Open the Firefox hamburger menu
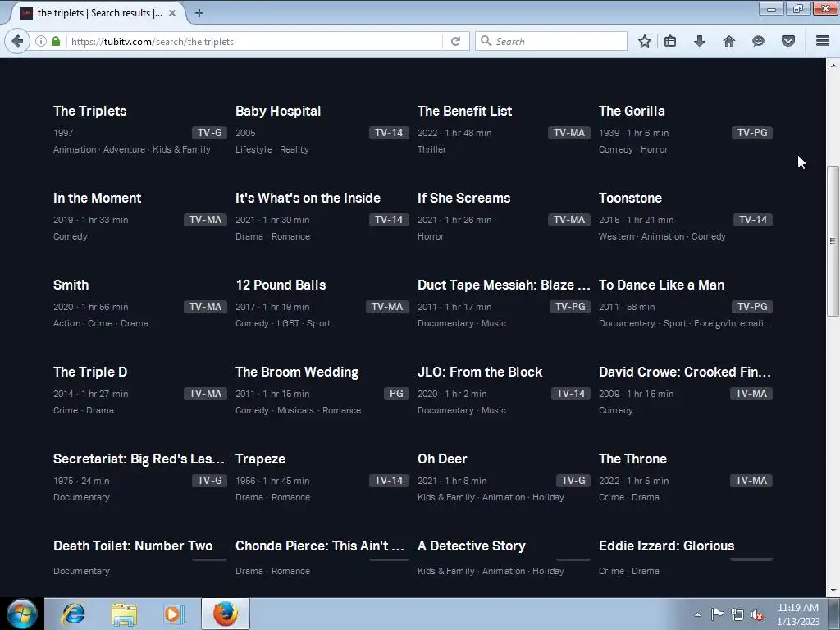 click(x=823, y=41)
